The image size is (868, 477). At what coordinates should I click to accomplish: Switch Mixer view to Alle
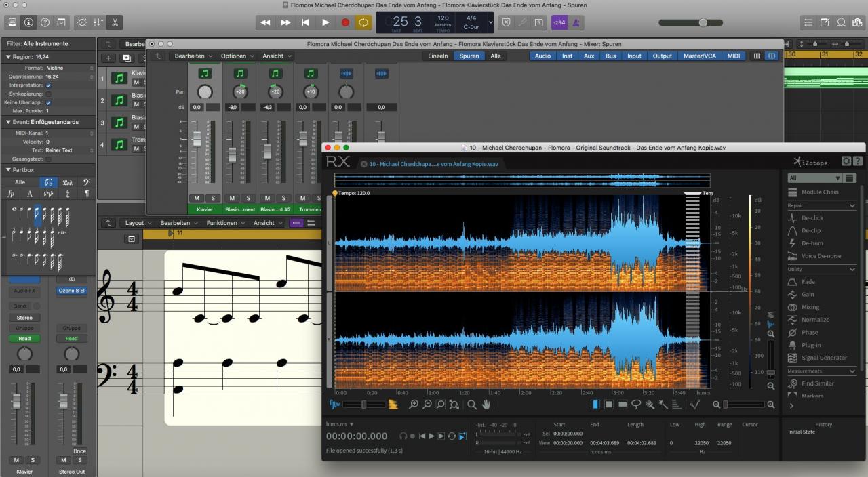click(496, 56)
